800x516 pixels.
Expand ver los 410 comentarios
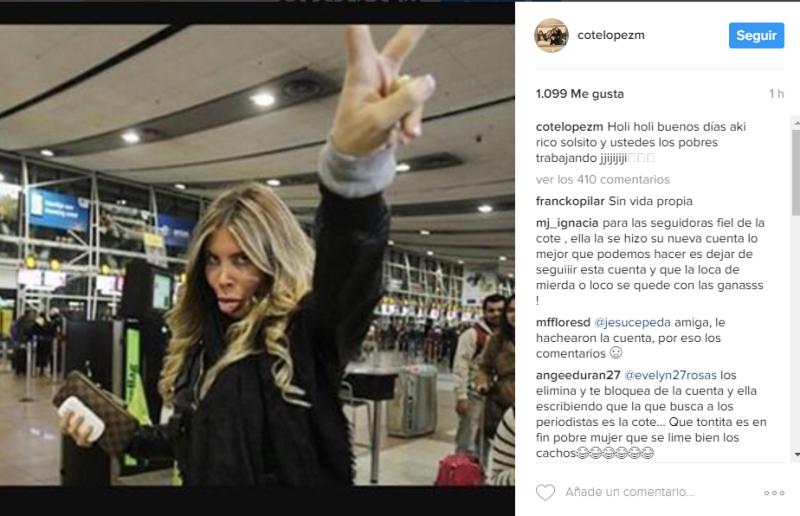pyautogui.click(x=603, y=180)
